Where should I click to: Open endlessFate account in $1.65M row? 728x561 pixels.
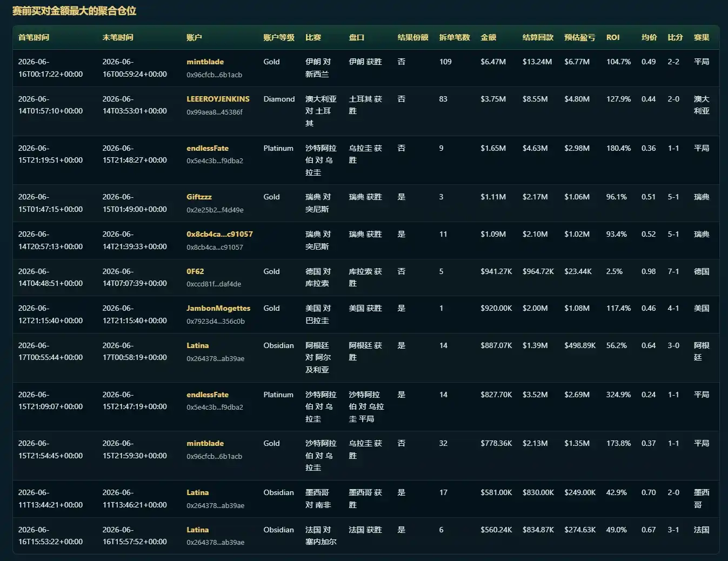pos(208,148)
